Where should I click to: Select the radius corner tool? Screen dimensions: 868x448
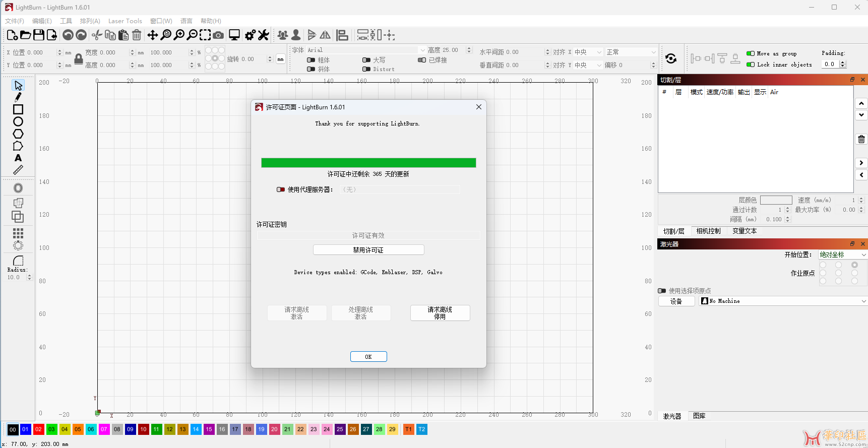coord(18,261)
